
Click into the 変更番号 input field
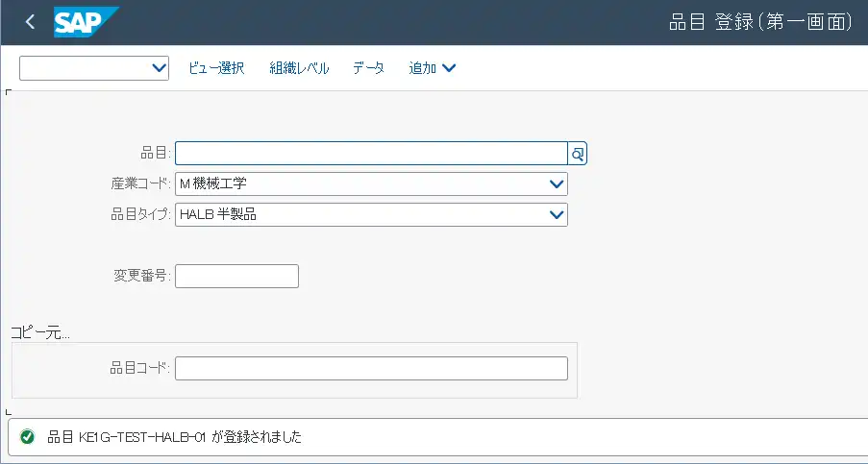point(236,277)
